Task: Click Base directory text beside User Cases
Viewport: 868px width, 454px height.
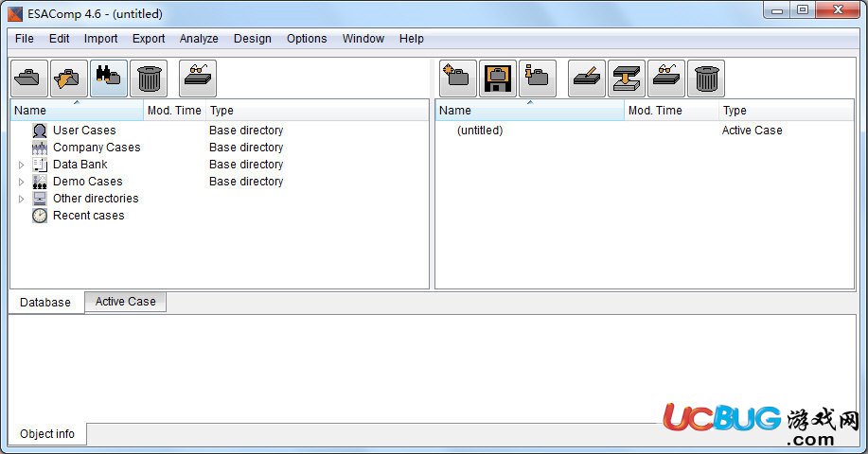Action: pyautogui.click(x=246, y=131)
